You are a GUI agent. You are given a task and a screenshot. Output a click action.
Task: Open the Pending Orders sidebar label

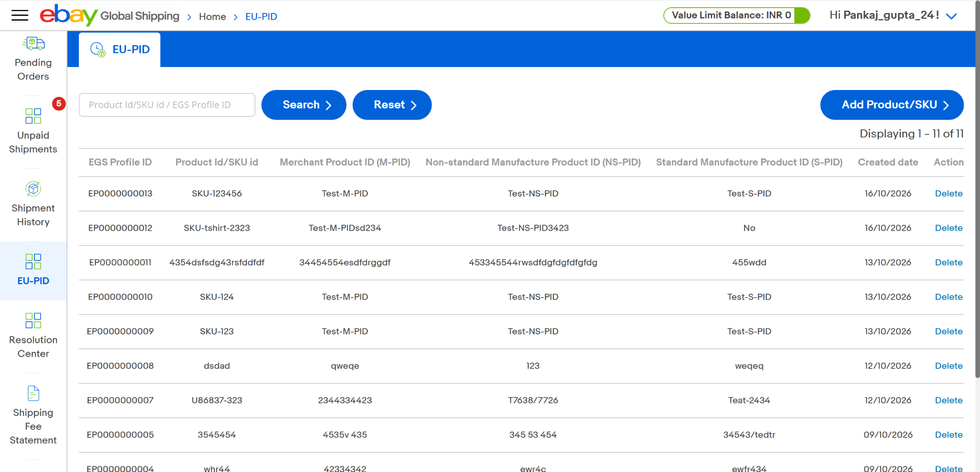point(33,69)
